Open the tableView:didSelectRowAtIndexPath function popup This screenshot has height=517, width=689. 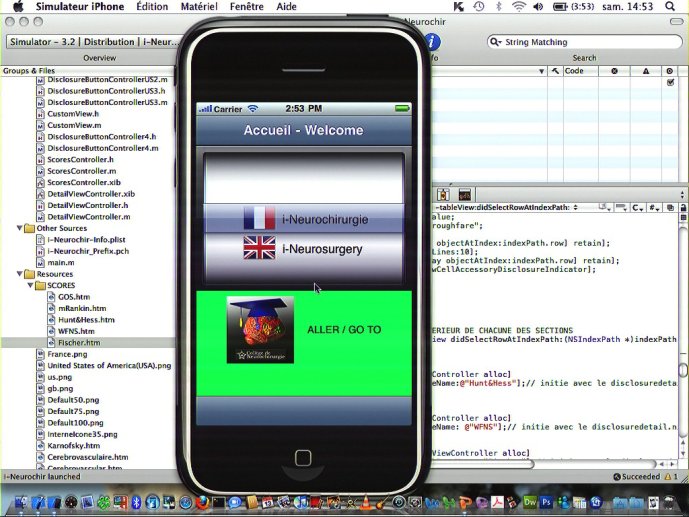(x=506, y=207)
